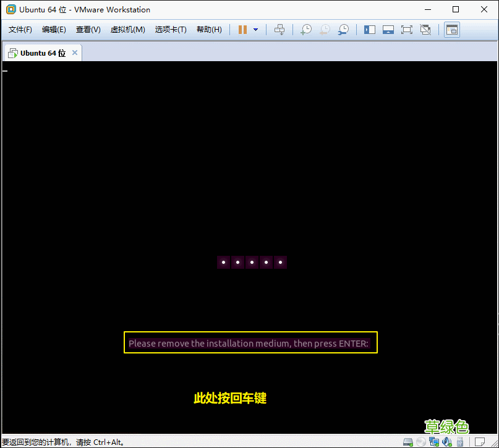Image resolution: width=499 pixels, height=448 pixels.
Task: Send Ctrl+Alt+Del to the virtual machine
Action: click(279, 30)
